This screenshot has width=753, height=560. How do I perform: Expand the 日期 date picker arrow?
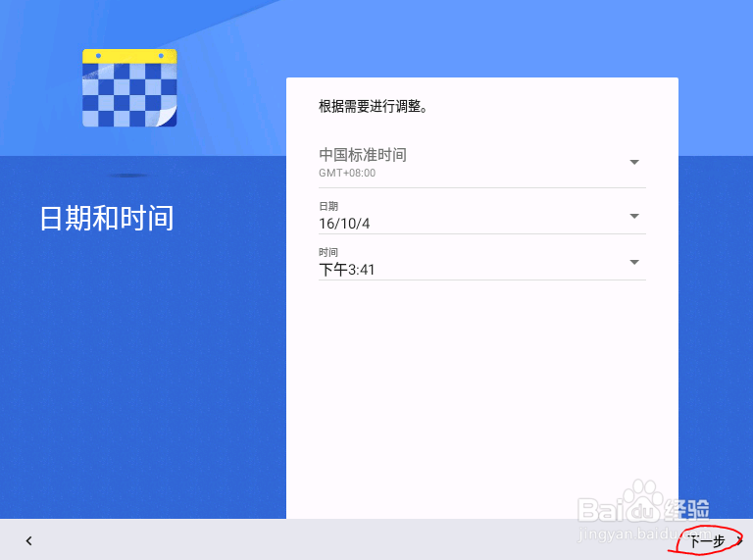(x=634, y=216)
